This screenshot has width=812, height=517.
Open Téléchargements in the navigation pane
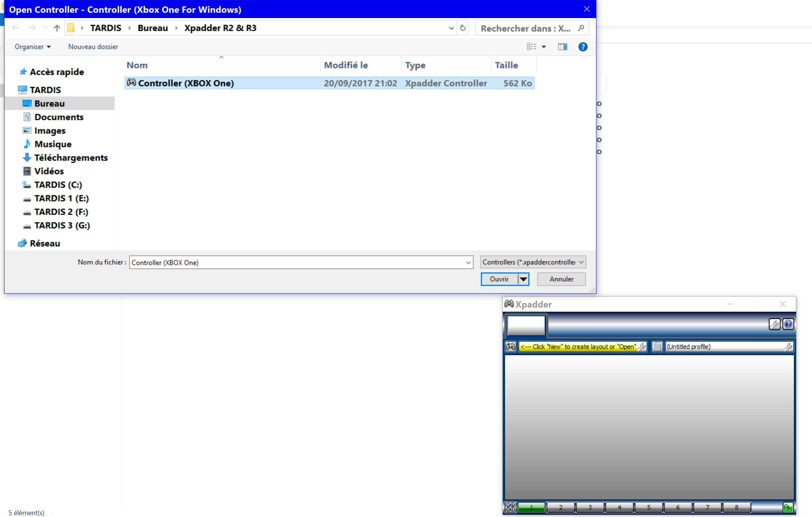[71, 158]
